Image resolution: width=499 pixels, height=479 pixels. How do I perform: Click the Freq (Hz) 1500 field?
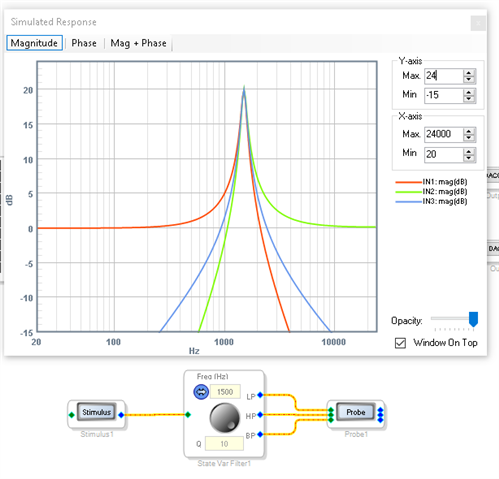tap(225, 392)
